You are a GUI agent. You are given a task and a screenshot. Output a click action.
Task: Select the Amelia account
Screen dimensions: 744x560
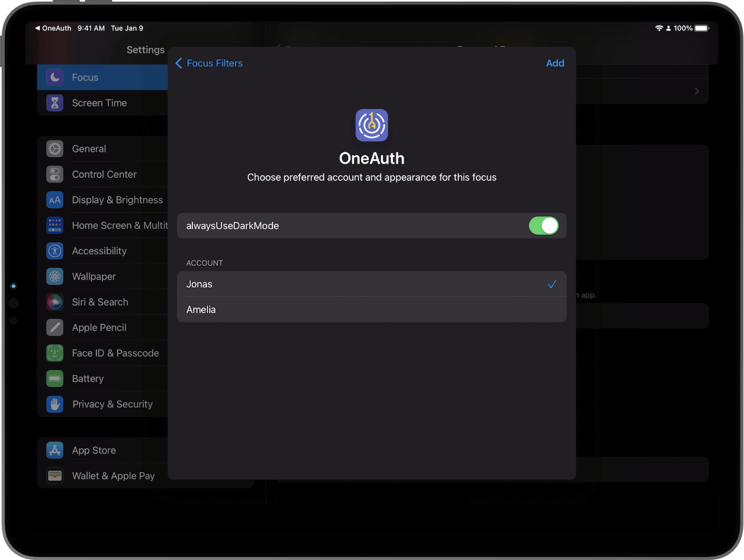[x=372, y=310]
